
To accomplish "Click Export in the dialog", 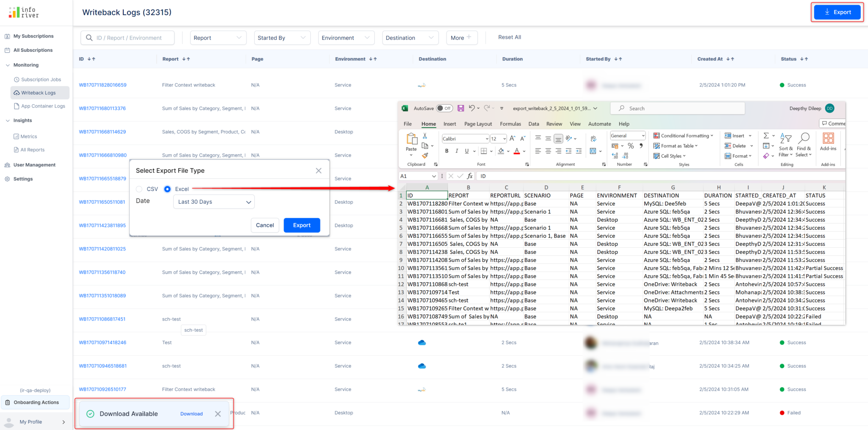I will [301, 225].
